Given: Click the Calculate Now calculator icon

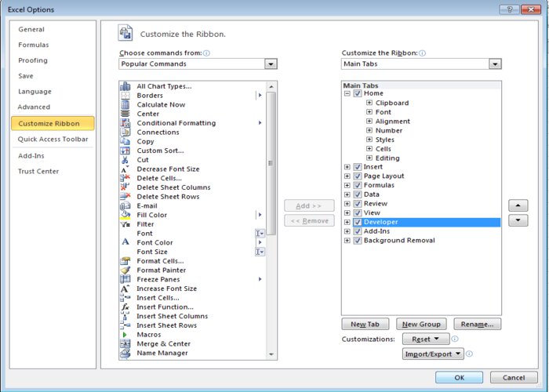Looking at the screenshot, I should click(x=125, y=104).
